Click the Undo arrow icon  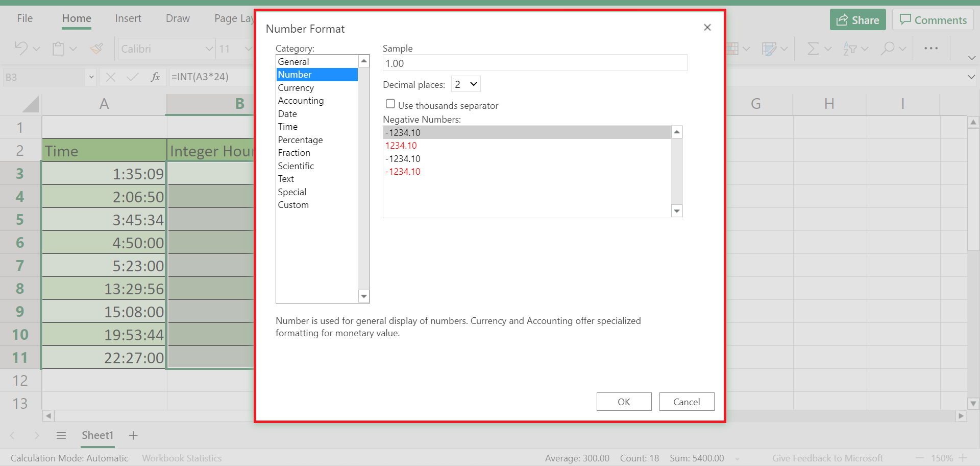click(x=21, y=48)
